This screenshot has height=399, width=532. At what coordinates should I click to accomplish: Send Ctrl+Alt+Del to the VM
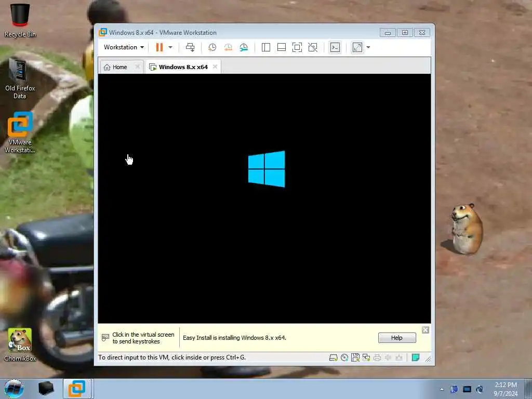pos(190,47)
